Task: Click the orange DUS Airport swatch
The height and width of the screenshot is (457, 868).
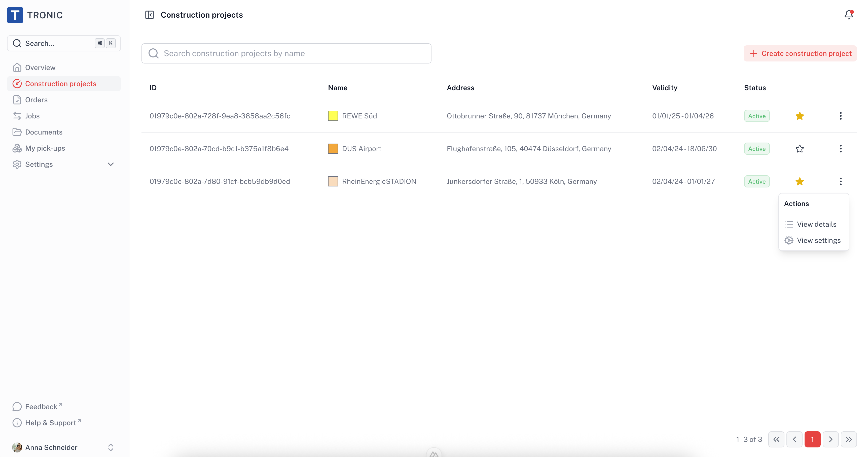Action: tap(333, 149)
